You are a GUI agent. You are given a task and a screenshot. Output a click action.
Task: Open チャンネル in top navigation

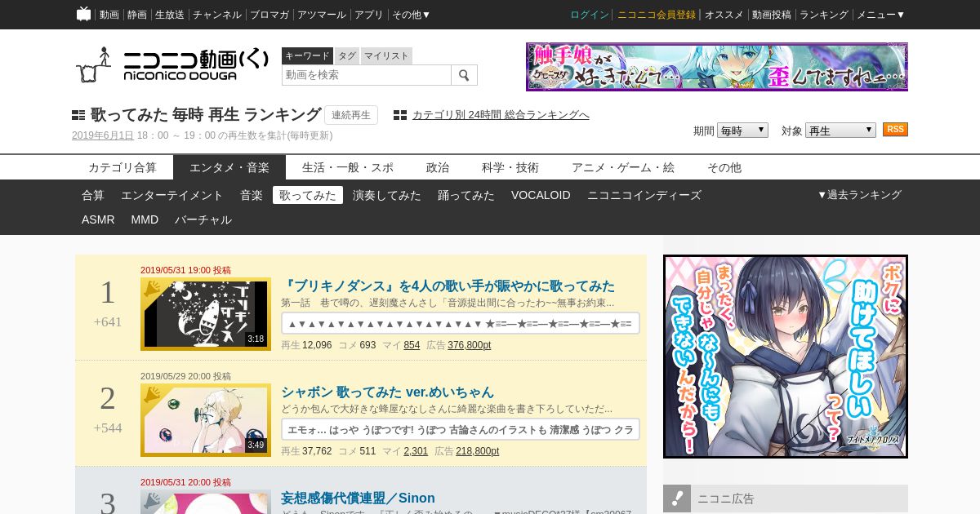coord(217,15)
